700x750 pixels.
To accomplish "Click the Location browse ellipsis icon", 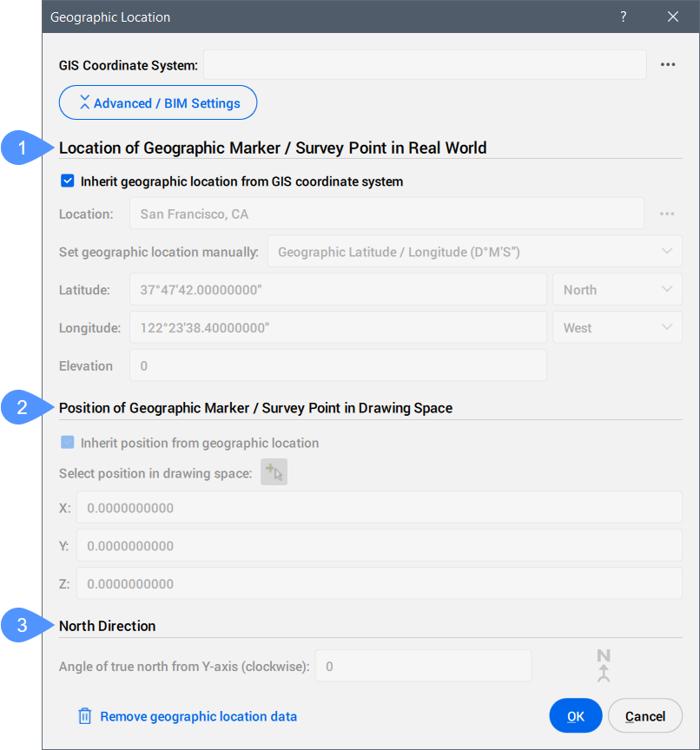I will coord(667,214).
